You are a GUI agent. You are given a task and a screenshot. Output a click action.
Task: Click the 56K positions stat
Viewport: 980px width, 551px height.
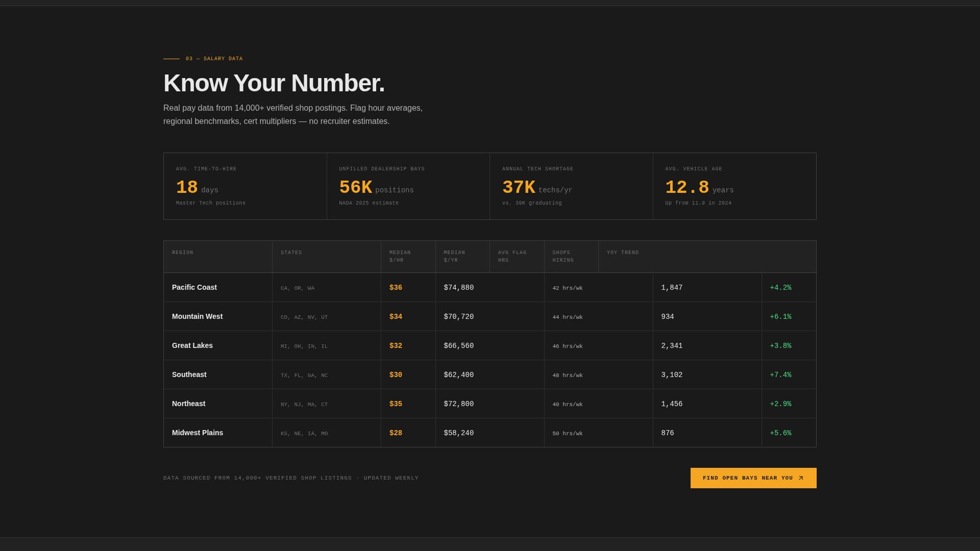tap(376, 188)
